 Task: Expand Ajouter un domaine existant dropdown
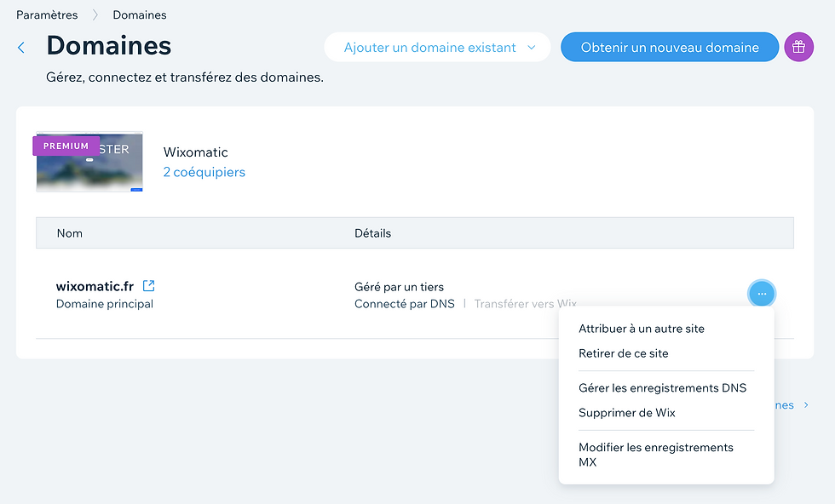tap(437, 47)
